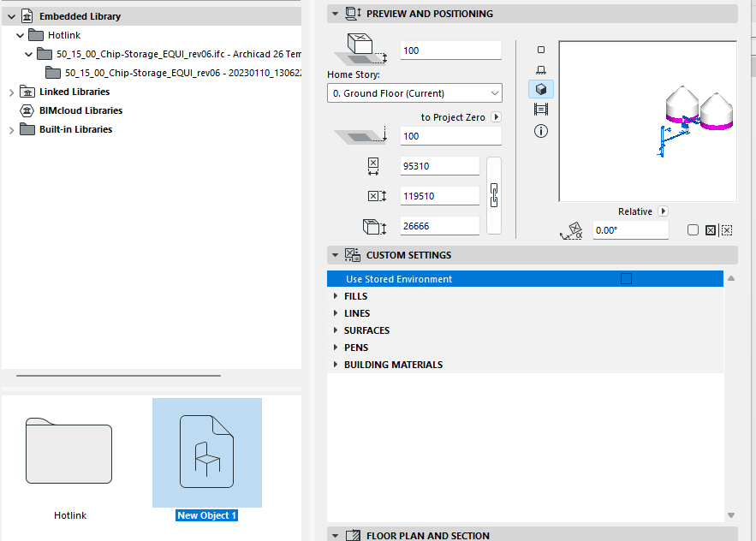Tick the checkbox beside the rotation angle
Image resolution: width=756 pixels, height=541 pixels.
point(693,230)
